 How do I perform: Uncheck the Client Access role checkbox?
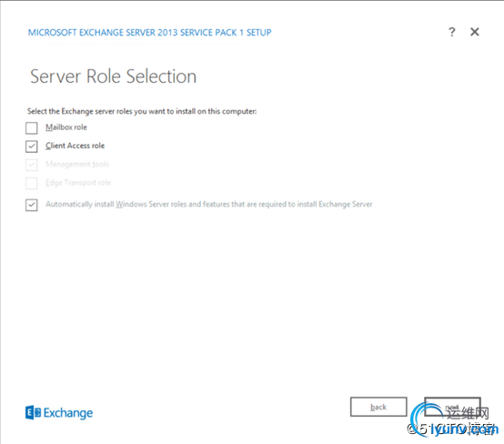(32, 146)
